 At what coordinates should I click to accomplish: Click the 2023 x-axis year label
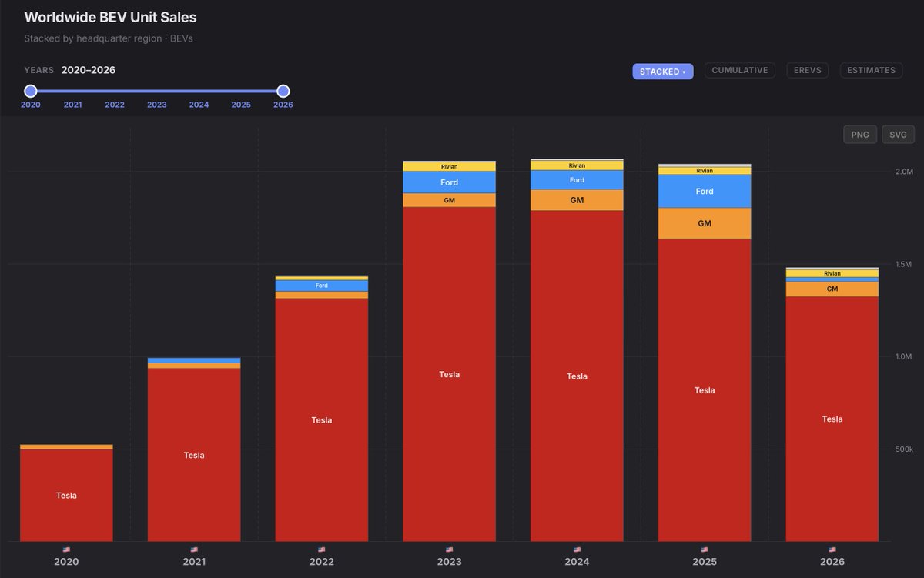(x=450, y=562)
